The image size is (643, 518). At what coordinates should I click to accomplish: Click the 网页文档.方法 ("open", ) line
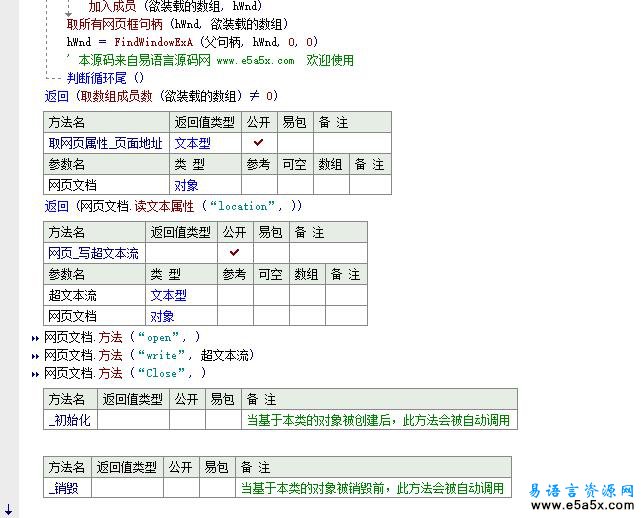click(122, 338)
